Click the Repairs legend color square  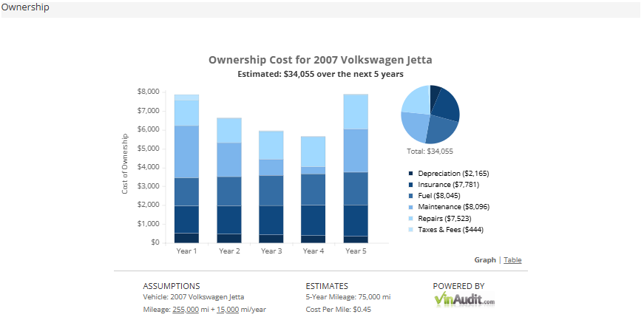pos(410,218)
